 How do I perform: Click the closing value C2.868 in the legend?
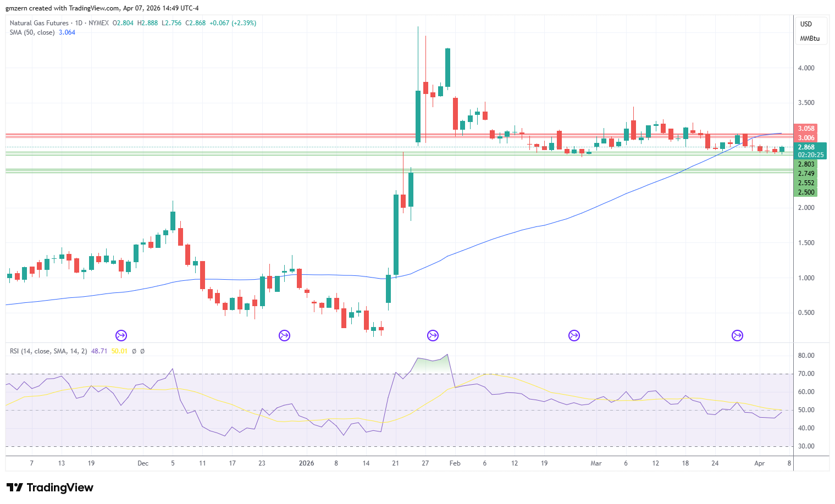coord(196,23)
